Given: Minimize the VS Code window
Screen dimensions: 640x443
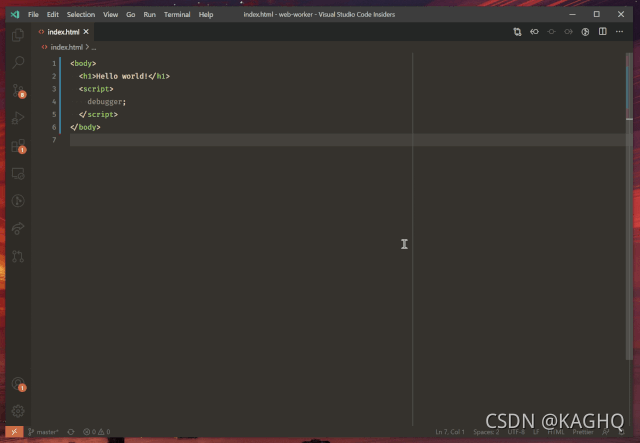Looking at the screenshot, I should point(573,14).
